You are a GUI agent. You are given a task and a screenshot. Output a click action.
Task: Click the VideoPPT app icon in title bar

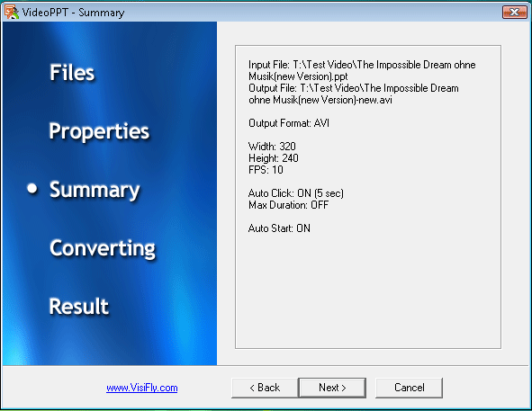click(x=11, y=12)
